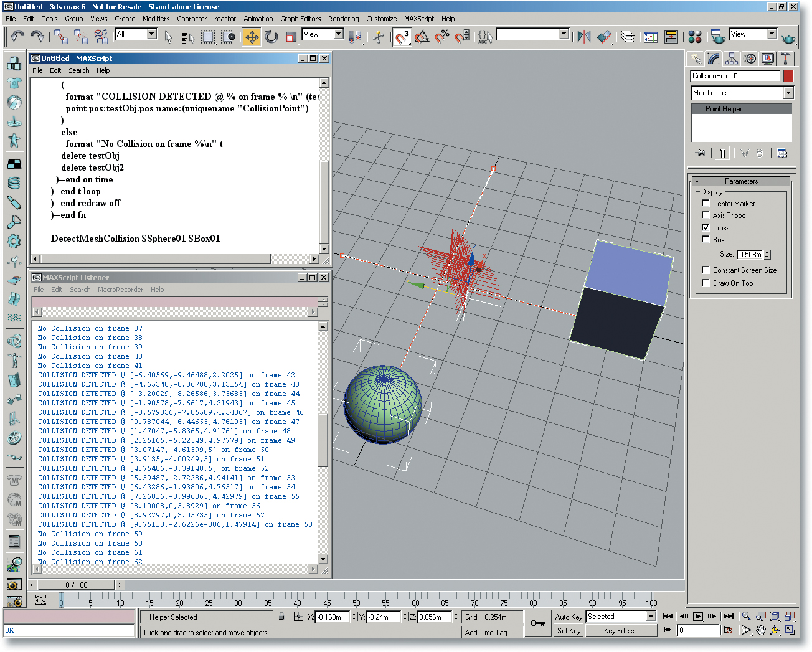Click the Unlink Selection icon
This screenshot has width=812, height=652.
[81, 37]
